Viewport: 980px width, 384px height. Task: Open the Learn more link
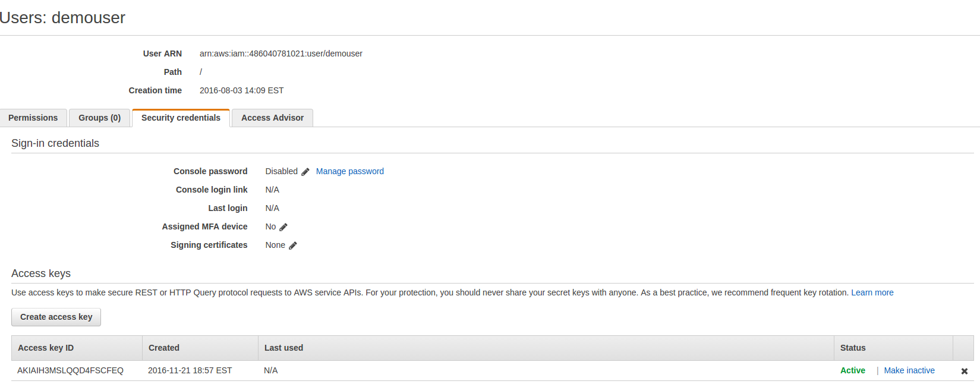coord(872,292)
